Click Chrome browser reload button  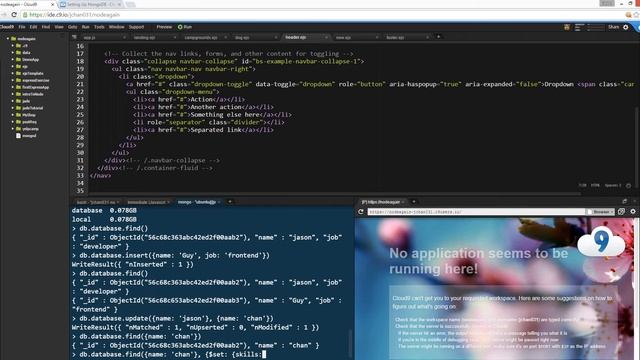point(13,15)
